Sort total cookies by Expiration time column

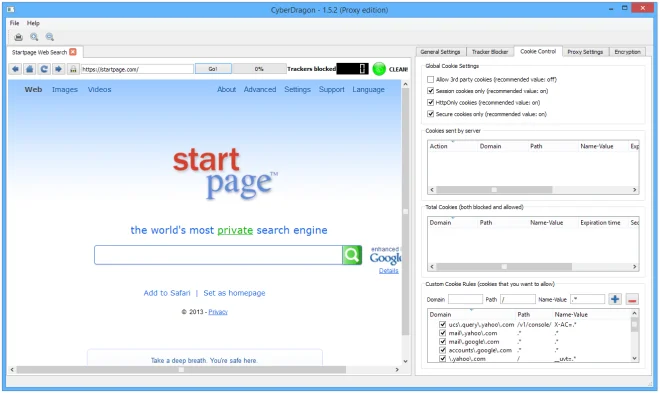pos(603,223)
